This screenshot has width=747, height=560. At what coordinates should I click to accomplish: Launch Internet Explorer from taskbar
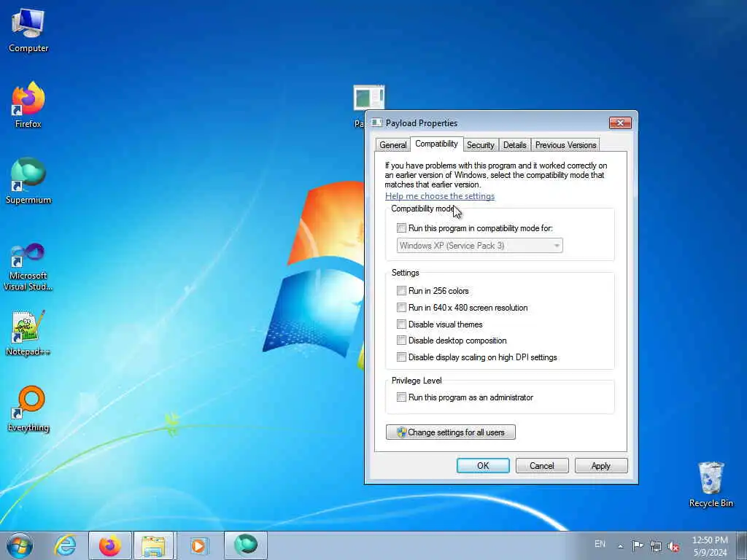(x=65, y=545)
